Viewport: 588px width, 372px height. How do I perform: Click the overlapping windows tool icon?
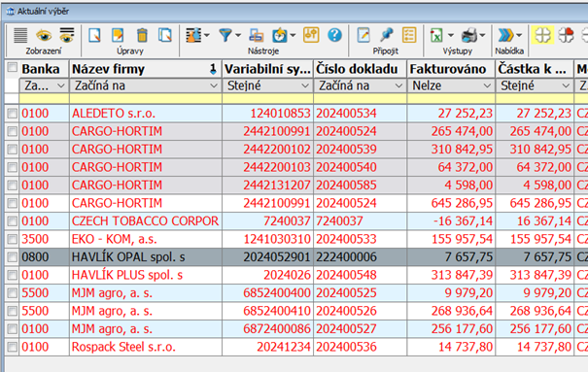pyautogui.click(x=257, y=36)
